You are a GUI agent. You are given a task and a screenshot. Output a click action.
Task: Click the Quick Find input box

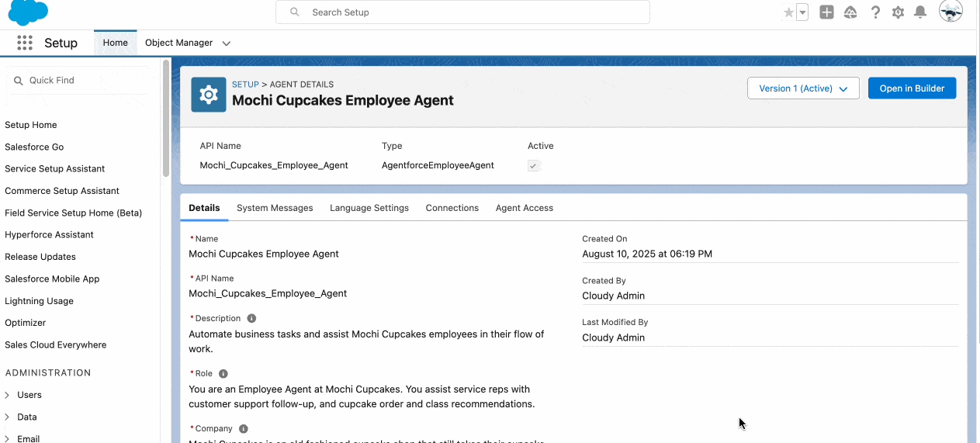77,81
